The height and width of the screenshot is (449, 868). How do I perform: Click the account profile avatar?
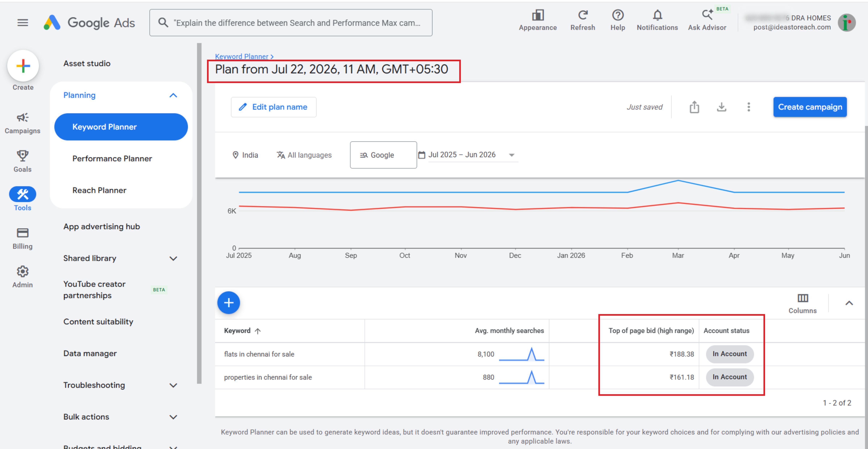click(x=847, y=23)
